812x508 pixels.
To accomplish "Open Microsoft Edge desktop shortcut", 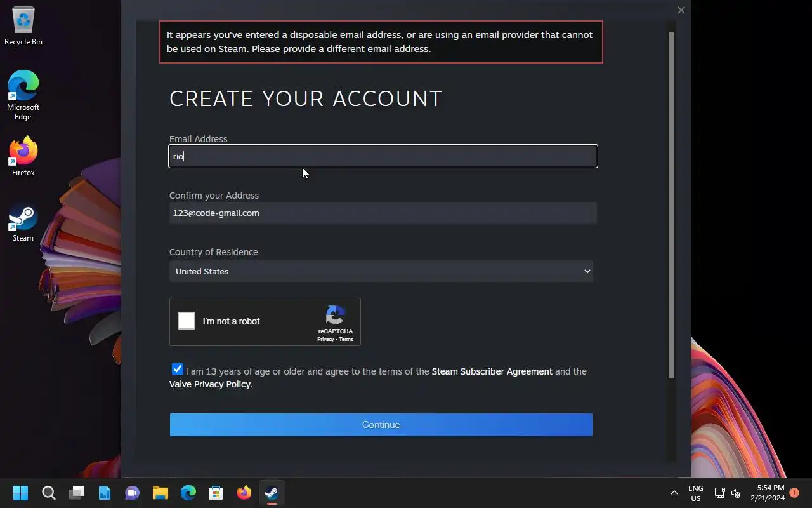I will pos(23,95).
